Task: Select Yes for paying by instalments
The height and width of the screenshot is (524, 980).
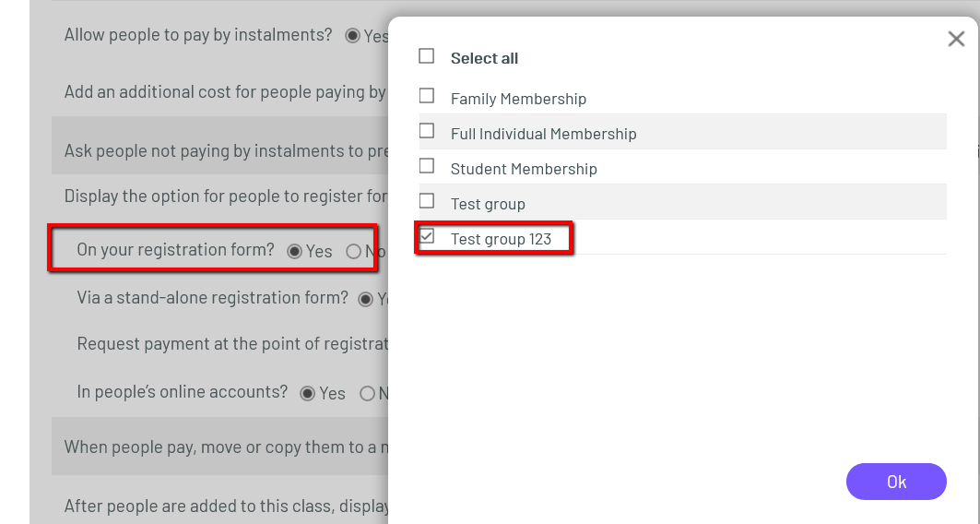Action: pos(352,36)
